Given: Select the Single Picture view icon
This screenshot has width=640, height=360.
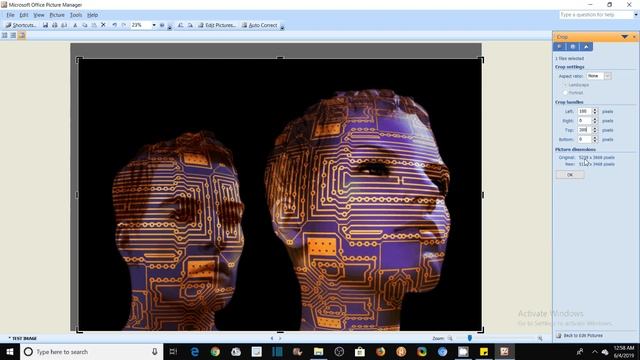Looking at the screenshot, I should tap(22, 36).
